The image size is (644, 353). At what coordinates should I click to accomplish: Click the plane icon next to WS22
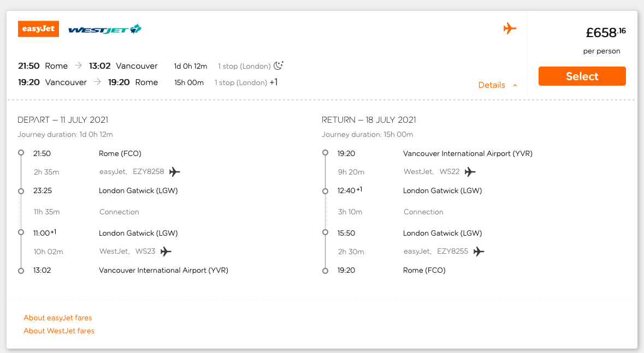click(470, 171)
